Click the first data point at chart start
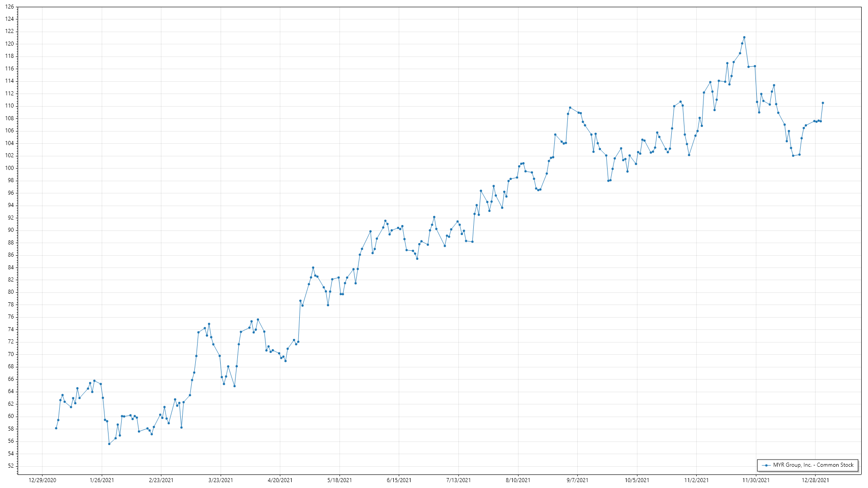 point(56,428)
